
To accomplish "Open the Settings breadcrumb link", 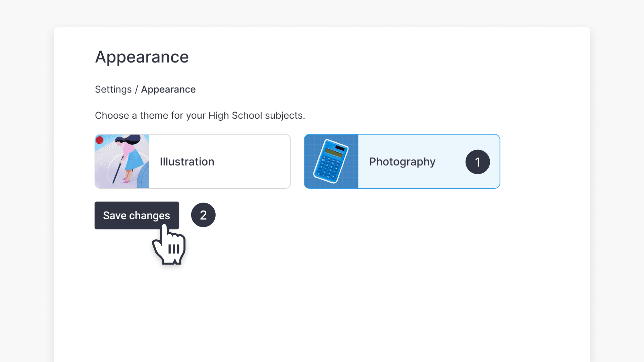I will pyautogui.click(x=113, y=89).
